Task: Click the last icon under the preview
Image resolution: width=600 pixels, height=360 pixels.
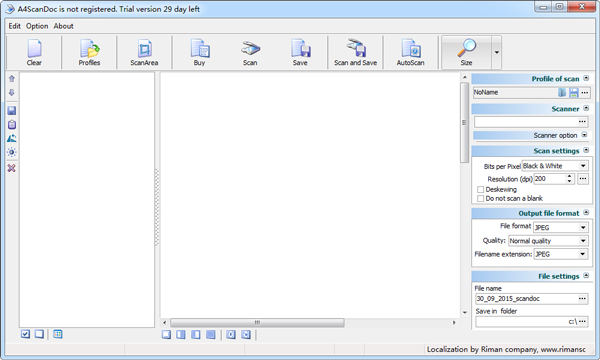Action: (246, 335)
